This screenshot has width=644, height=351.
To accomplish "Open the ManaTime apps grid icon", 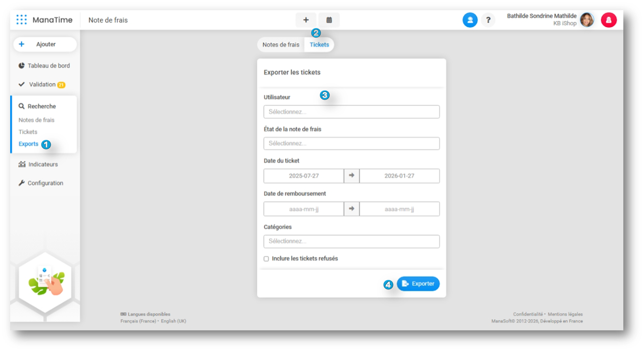I will [x=21, y=20].
